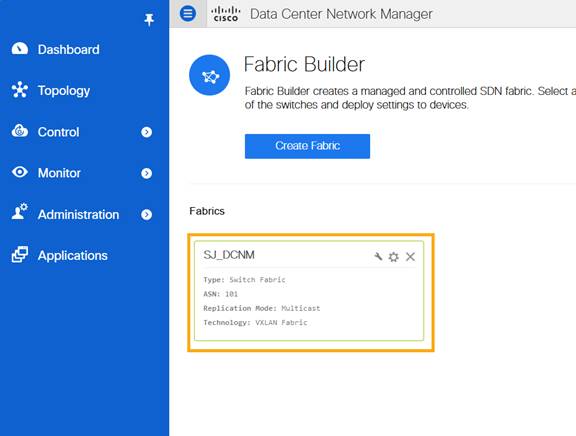576x436 pixels.
Task: Click the Applications windows icon
Action: tap(19, 255)
